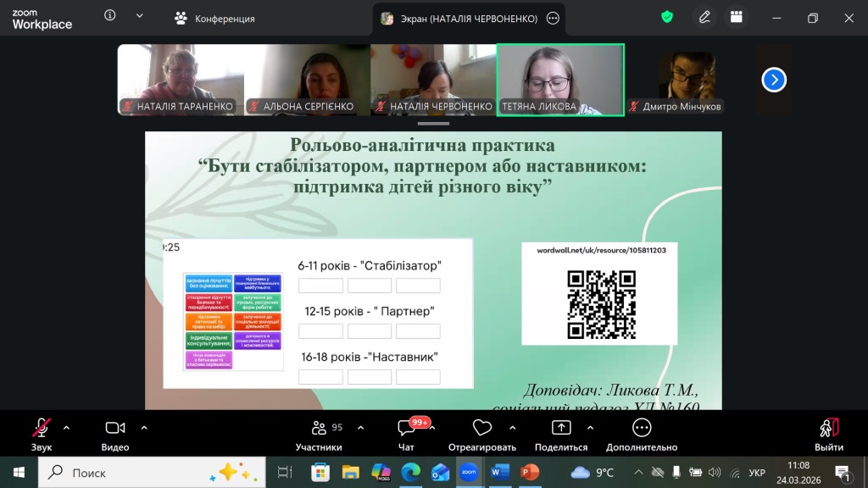Viewport: 868px width, 488px height.
Task: Open the Чат chat panel
Action: point(406,434)
